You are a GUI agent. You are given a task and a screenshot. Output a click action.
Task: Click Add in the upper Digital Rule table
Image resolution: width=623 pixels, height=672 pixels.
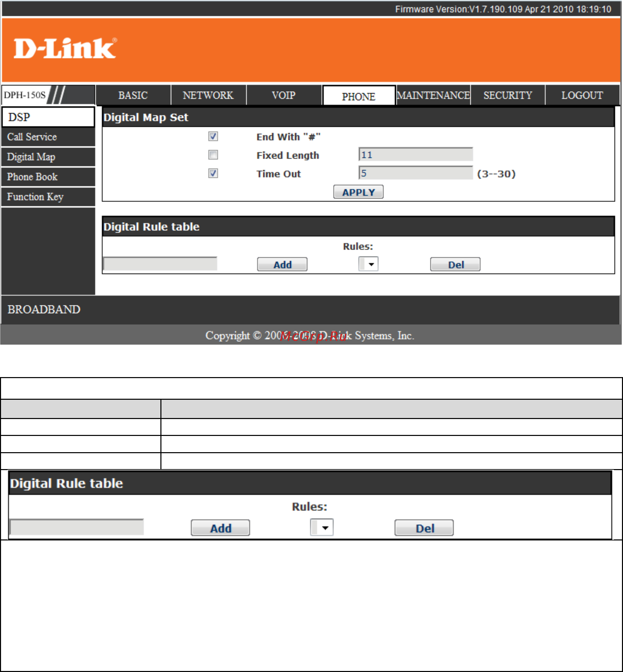pos(282,264)
